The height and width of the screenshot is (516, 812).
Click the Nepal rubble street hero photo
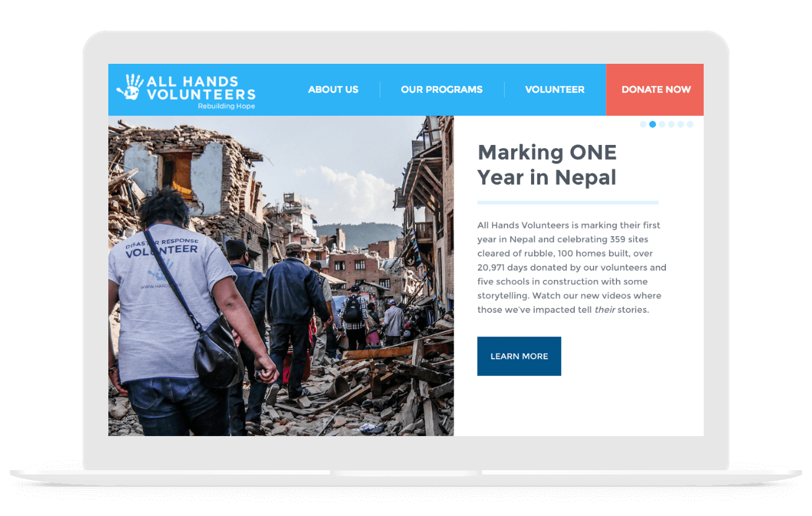click(281, 276)
